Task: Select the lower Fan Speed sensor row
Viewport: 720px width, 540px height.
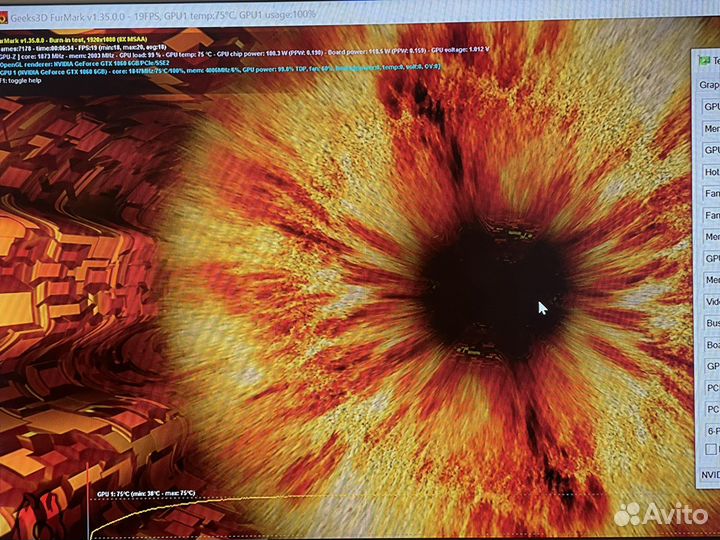Action: 712,215
